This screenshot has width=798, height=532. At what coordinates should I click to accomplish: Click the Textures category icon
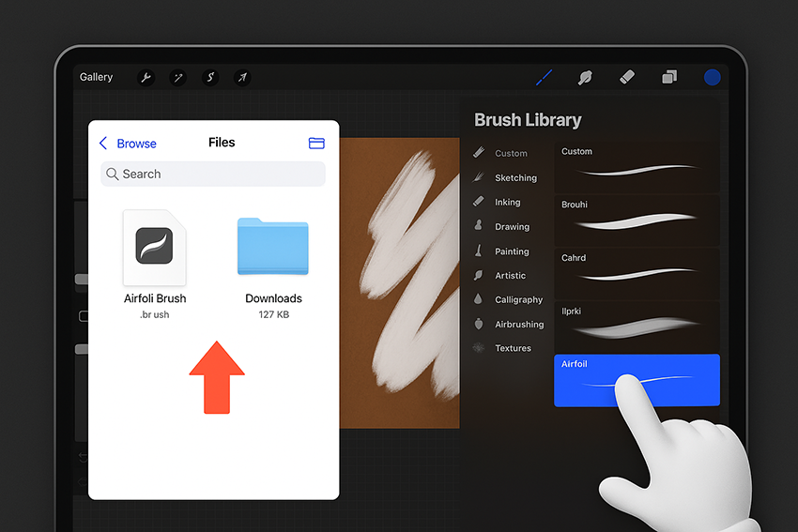tap(479, 348)
